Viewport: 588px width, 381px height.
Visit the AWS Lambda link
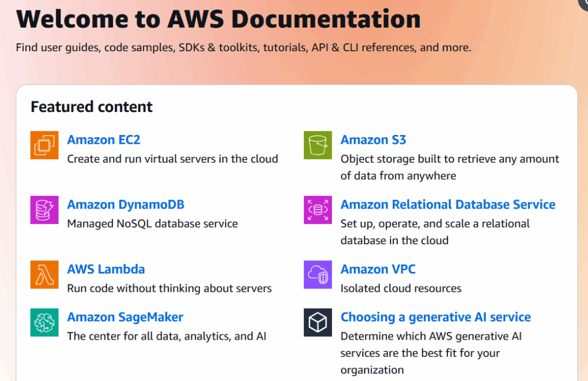[106, 269]
